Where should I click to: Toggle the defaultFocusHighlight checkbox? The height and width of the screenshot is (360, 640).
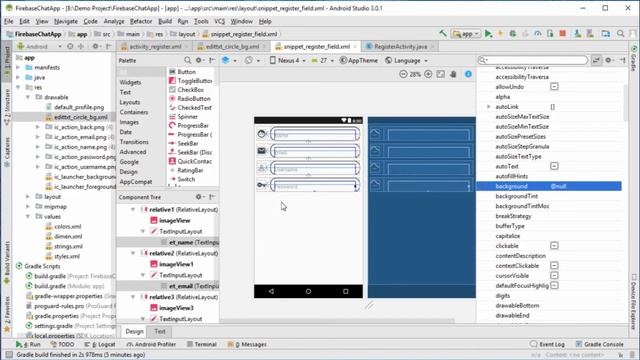coord(554,285)
